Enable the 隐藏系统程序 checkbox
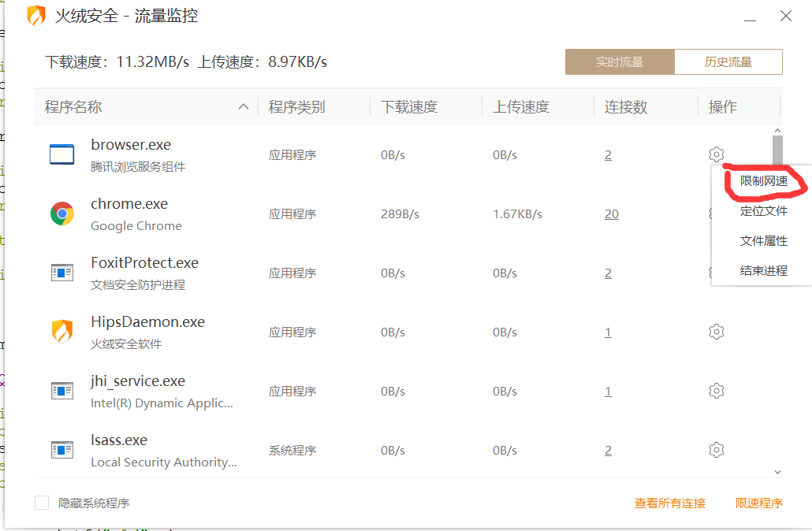 (40, 502)
